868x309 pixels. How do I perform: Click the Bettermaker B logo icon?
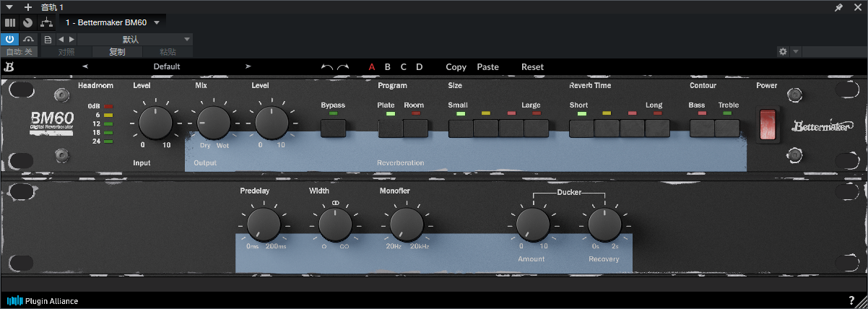[x=10, y=67]
